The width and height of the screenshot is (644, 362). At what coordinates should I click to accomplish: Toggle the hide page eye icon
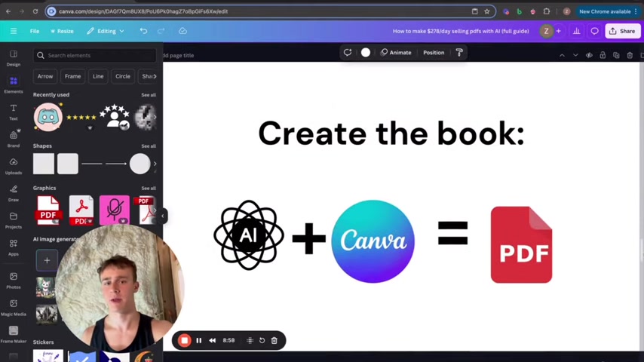[x=589, y=56]
